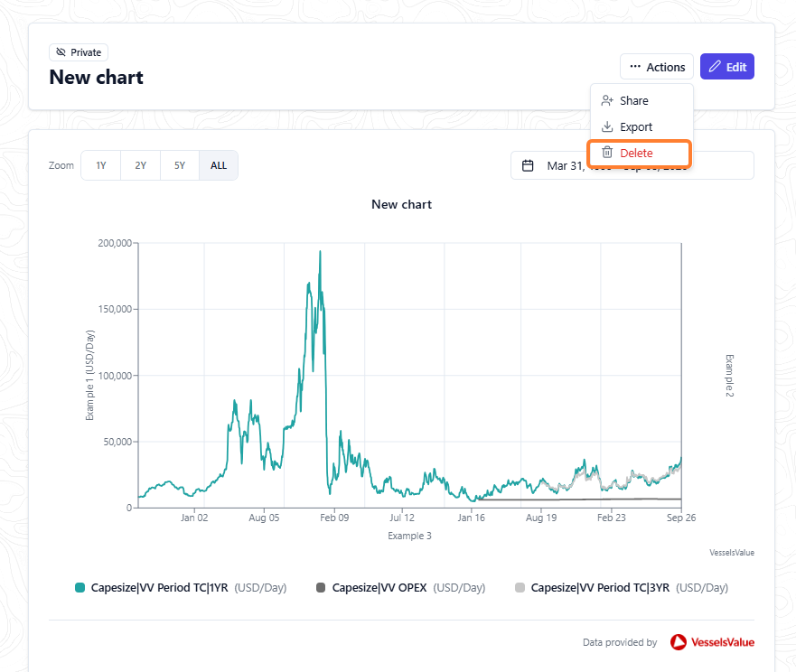
Task: Click the Share person-plus icon
Action: (x=607, y=100)
